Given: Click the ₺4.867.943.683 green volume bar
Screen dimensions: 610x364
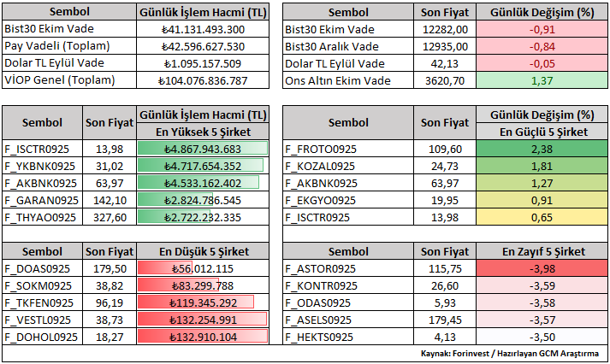Looking at the screenshot, I should 202,149.
